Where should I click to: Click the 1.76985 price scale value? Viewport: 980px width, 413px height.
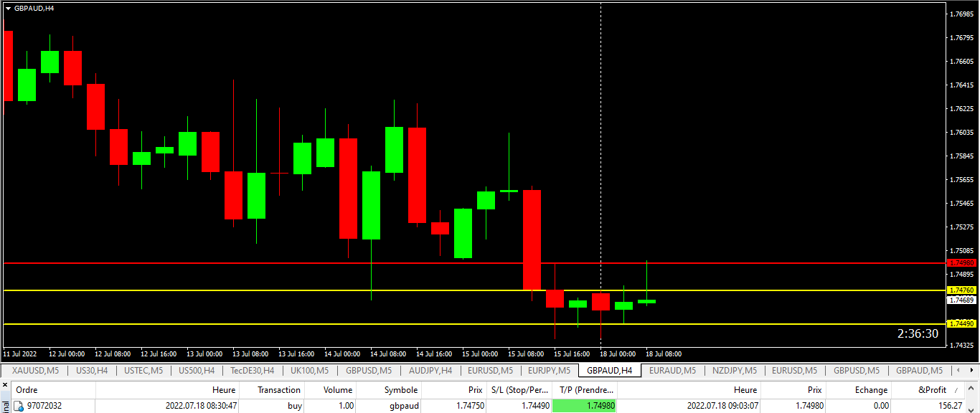(961, 14)
